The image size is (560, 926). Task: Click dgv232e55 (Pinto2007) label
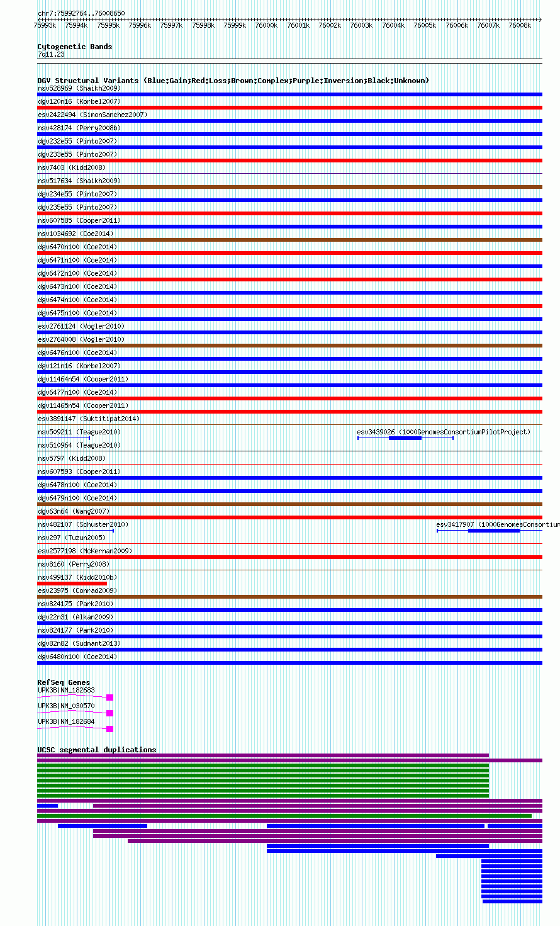77,141
